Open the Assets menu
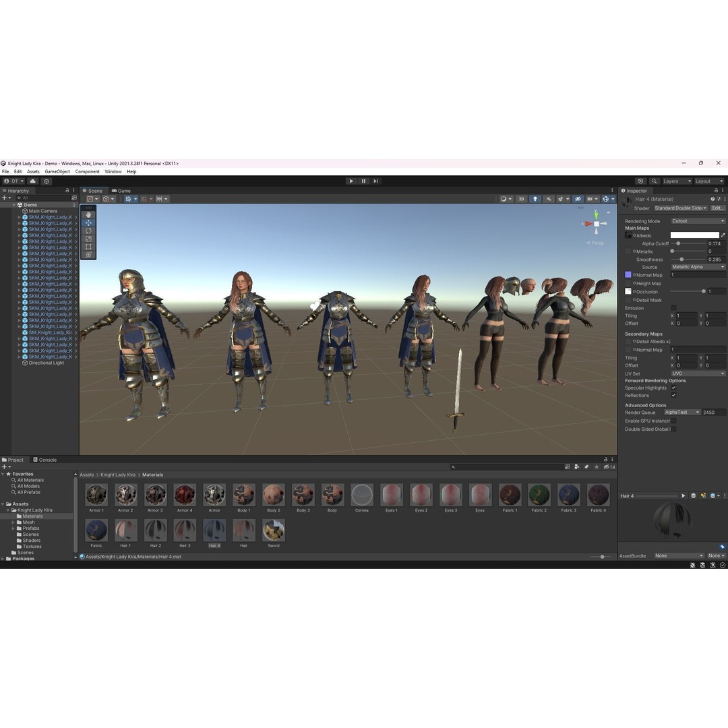The height and width of the screenshot is (728, 728). [33, 171]
